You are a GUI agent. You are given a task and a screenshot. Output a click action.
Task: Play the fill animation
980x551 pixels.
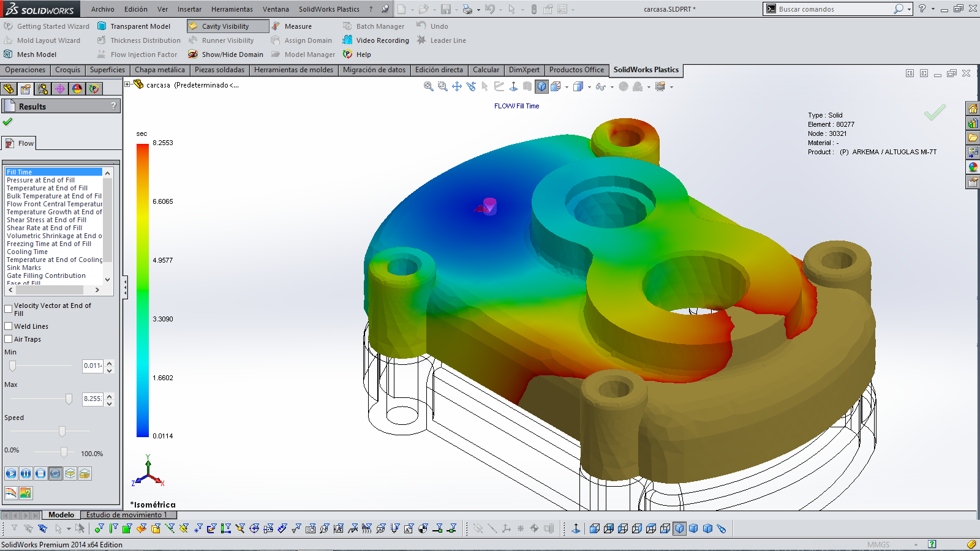(11, 473)
